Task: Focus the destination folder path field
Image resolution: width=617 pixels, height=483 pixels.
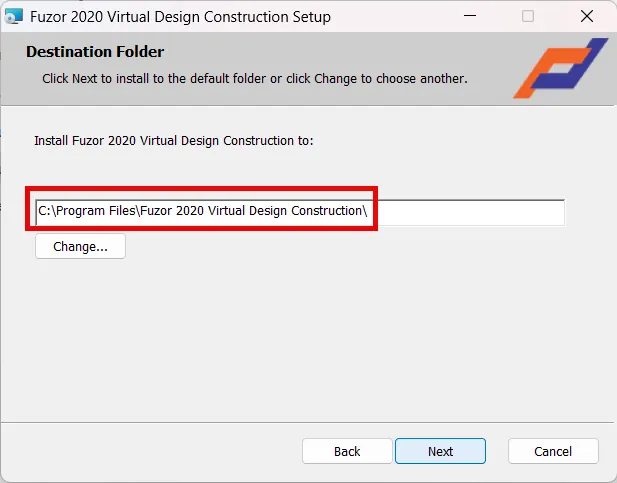Action: (x=300, y=212)
